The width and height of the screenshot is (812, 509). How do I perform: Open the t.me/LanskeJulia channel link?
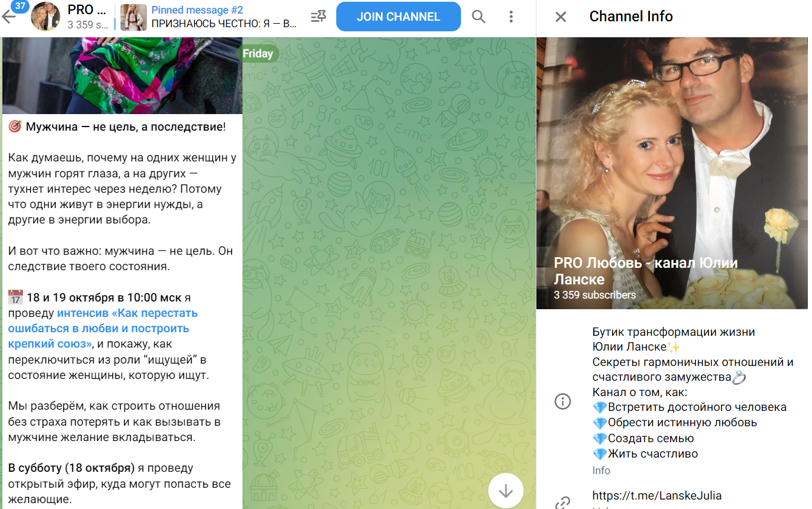[656, 495]
